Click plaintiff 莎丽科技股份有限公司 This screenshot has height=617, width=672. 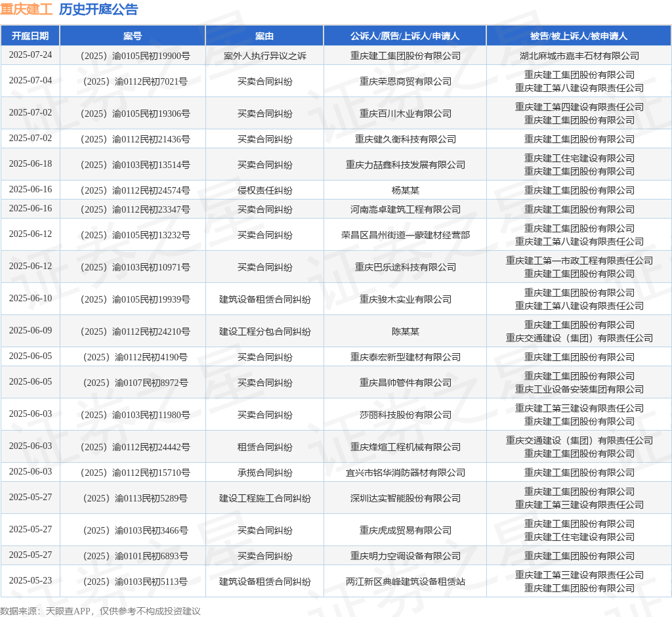(x=406, y=415)
